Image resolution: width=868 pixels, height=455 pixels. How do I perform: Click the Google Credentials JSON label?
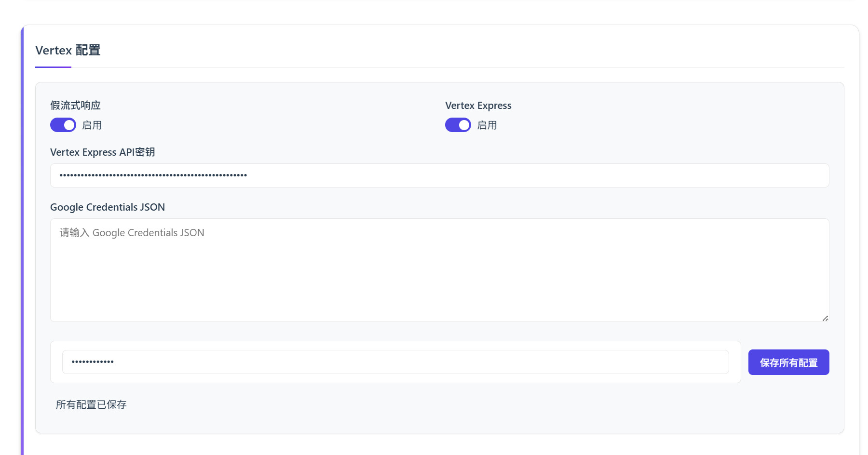(x=108, y=207)
